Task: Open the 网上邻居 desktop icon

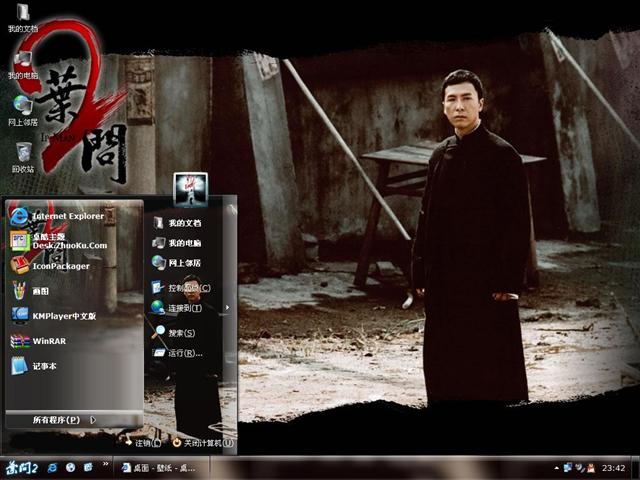Action: 23,111
